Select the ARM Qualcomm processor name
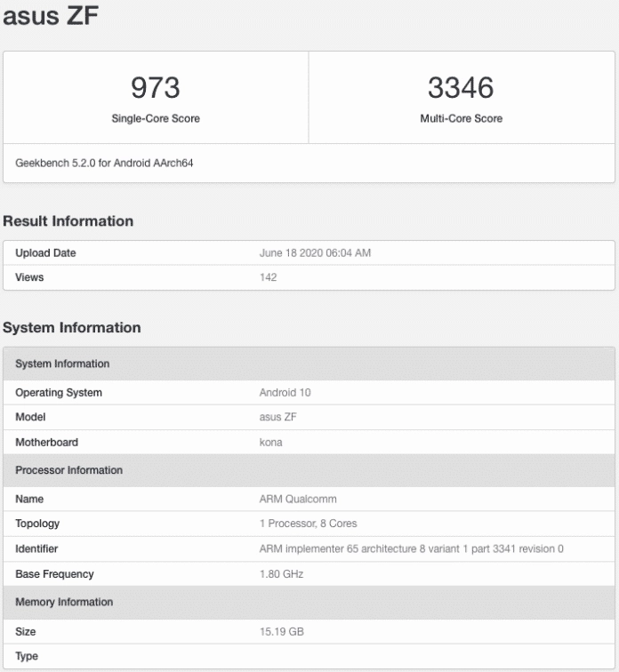Viewport: 619px width, 672px height. pos(297,500)
